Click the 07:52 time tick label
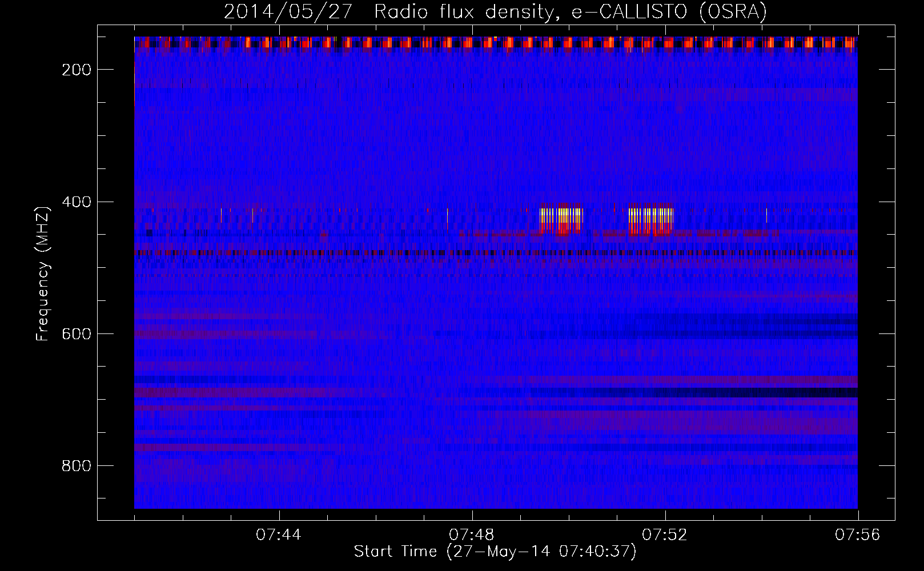This screenshot has width=924, height=571. [665, 535]
